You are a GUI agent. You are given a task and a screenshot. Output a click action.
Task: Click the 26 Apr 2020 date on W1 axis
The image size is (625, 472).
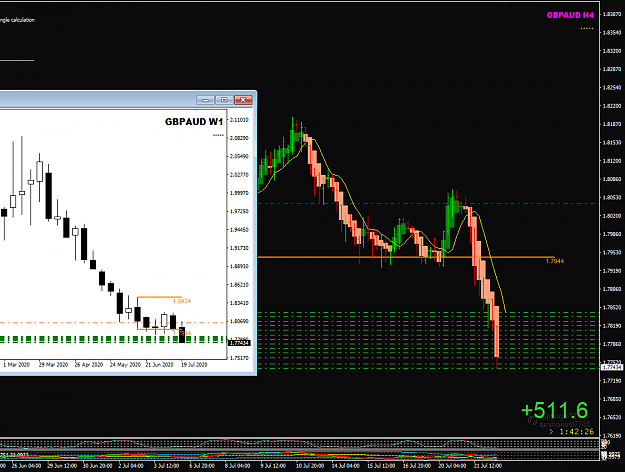pyautogui.click(x=88, y=364)
